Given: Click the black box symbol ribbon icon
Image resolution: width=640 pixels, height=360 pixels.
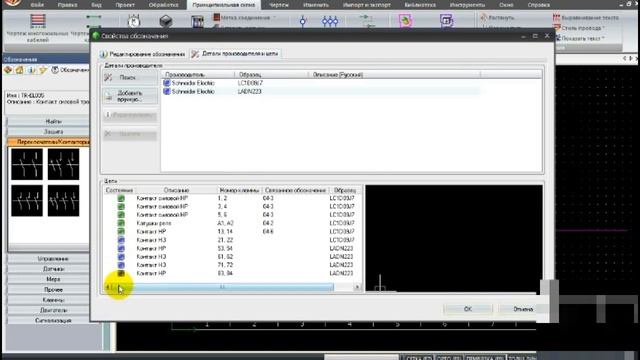Looking at the screenshot, I should coord(166,21).
